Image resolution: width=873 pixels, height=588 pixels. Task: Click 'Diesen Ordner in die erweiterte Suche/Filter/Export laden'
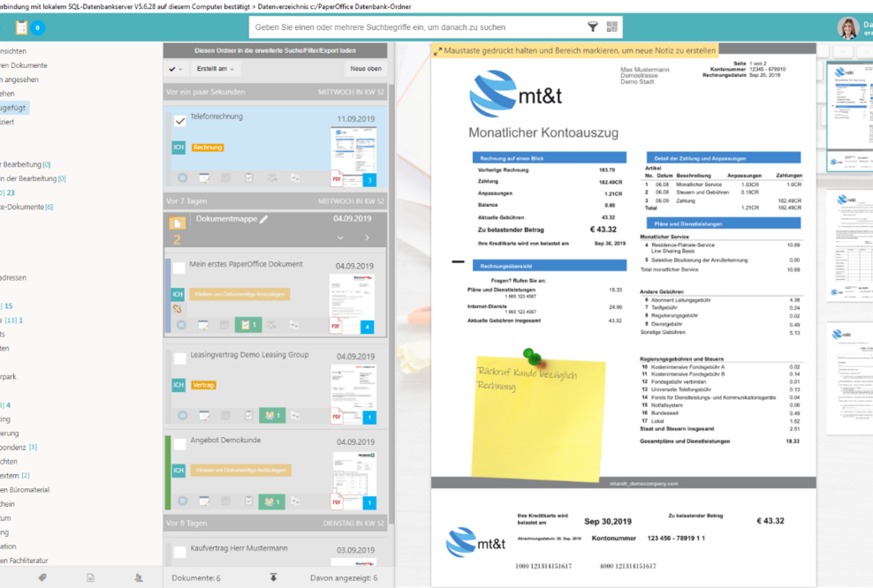click(x=275, y=50)
